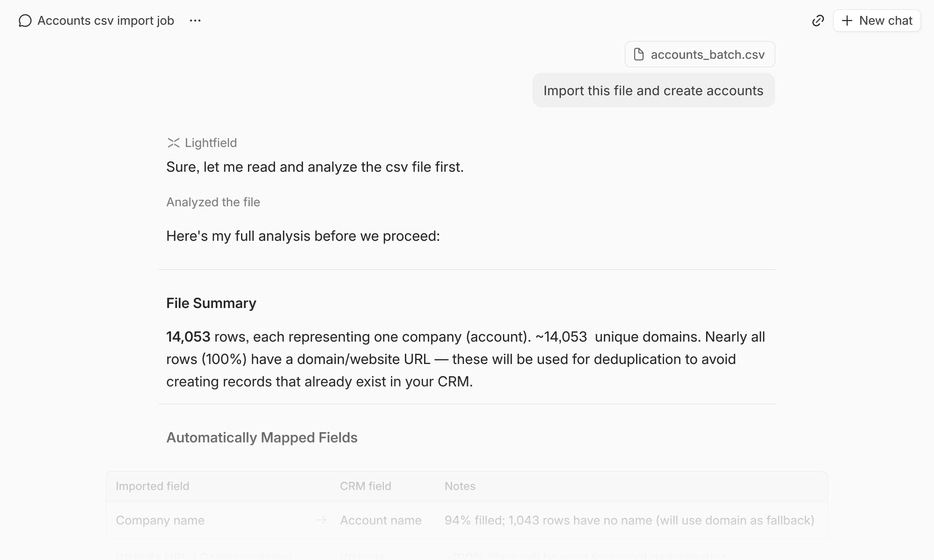Screen dimensions: 934x560
Task: Click the 'Automatically Mapped Fields' heading
Action: coord(262,438)
